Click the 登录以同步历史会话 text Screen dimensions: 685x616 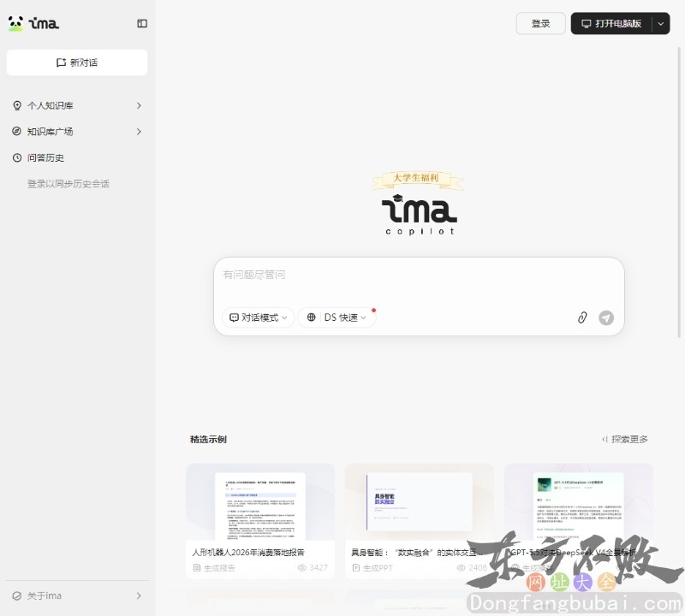(68, 184)
